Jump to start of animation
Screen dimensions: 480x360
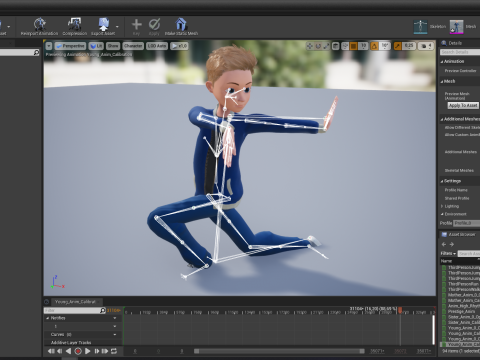click(51, 351)
